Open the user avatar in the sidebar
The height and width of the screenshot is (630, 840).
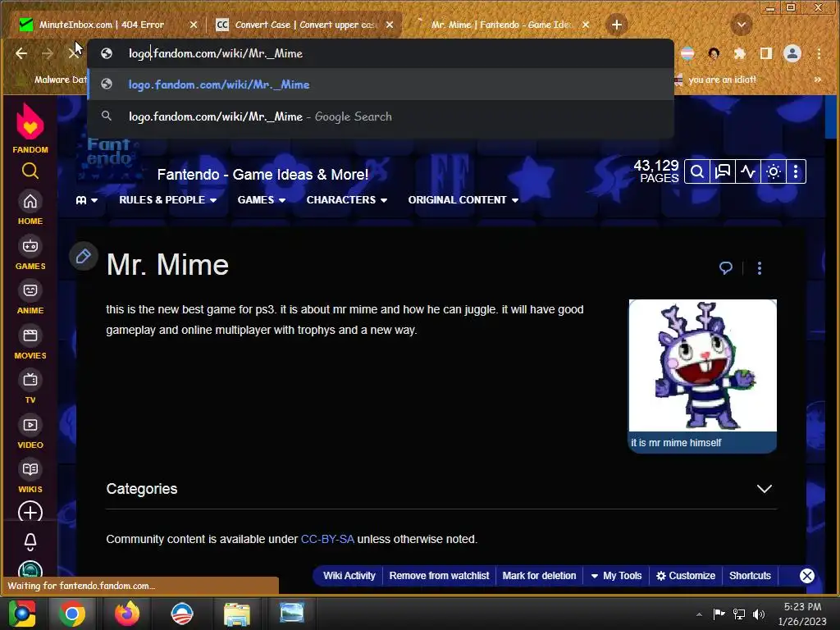click(x=30, y=569)
